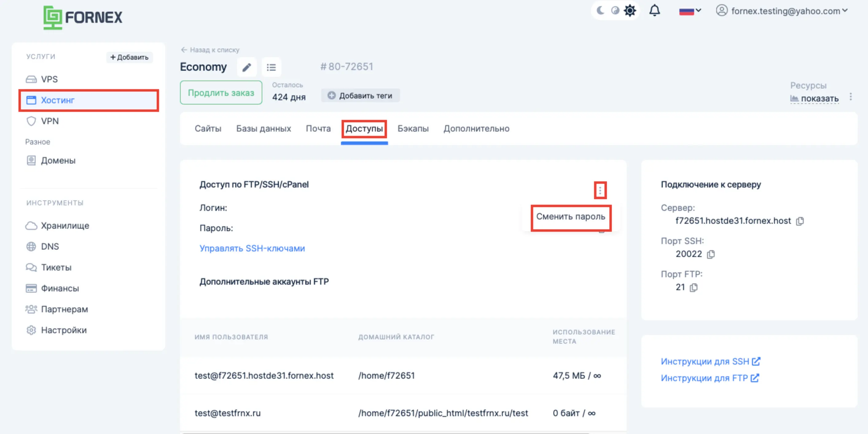The image size is (868, 434).
Task: Click the Домашний каталог column header
Action: [396, 337]
